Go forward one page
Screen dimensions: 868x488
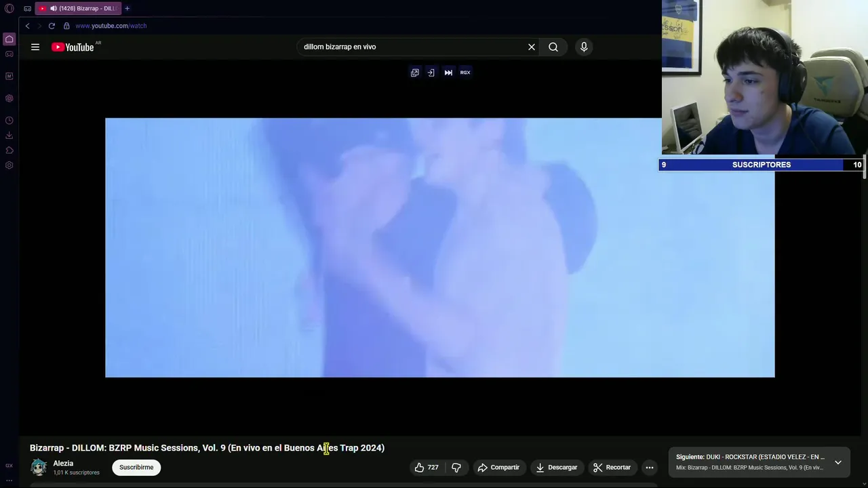39,26
